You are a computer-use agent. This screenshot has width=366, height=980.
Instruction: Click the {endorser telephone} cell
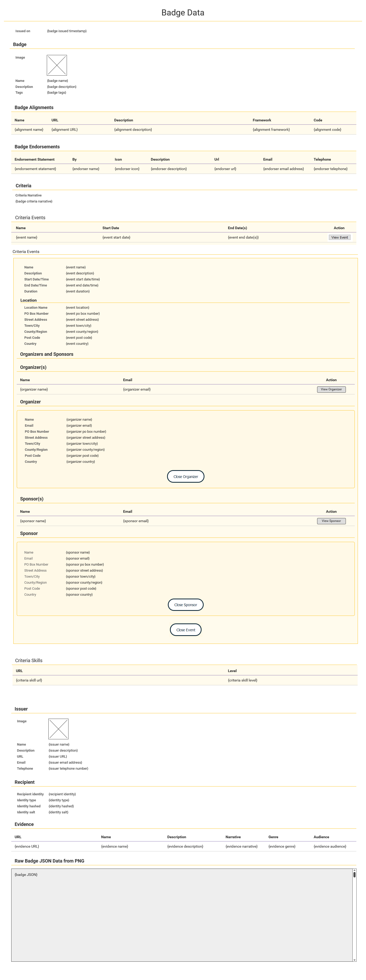(330, 169)
